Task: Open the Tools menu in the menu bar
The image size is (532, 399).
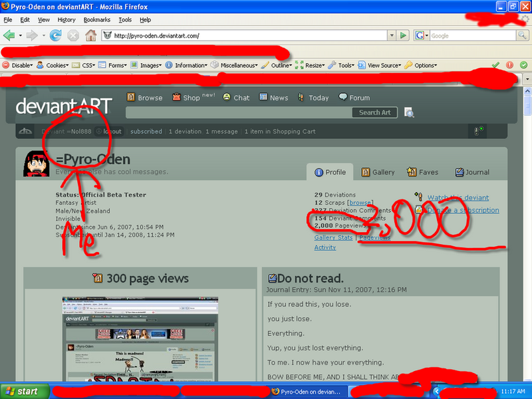Action: (125, 20)
